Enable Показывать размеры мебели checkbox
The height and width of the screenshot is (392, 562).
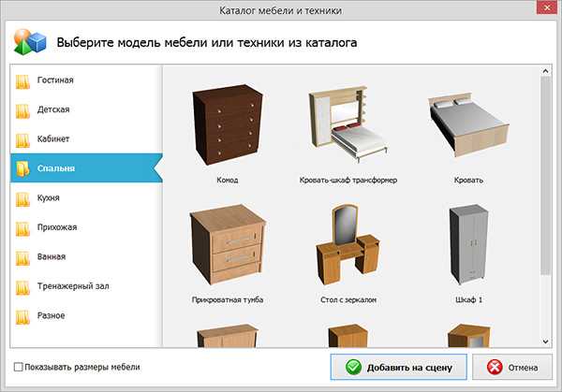pos(20,367)
